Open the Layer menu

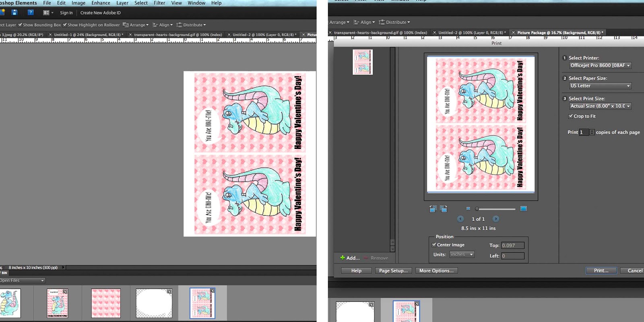pos(122,3)
